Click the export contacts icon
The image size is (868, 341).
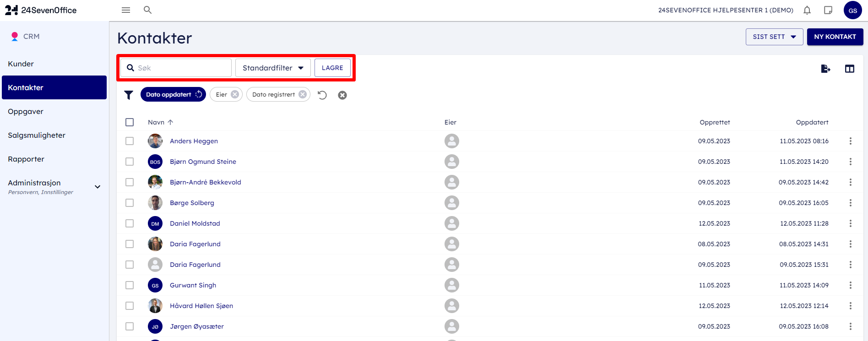click(825, 69)
